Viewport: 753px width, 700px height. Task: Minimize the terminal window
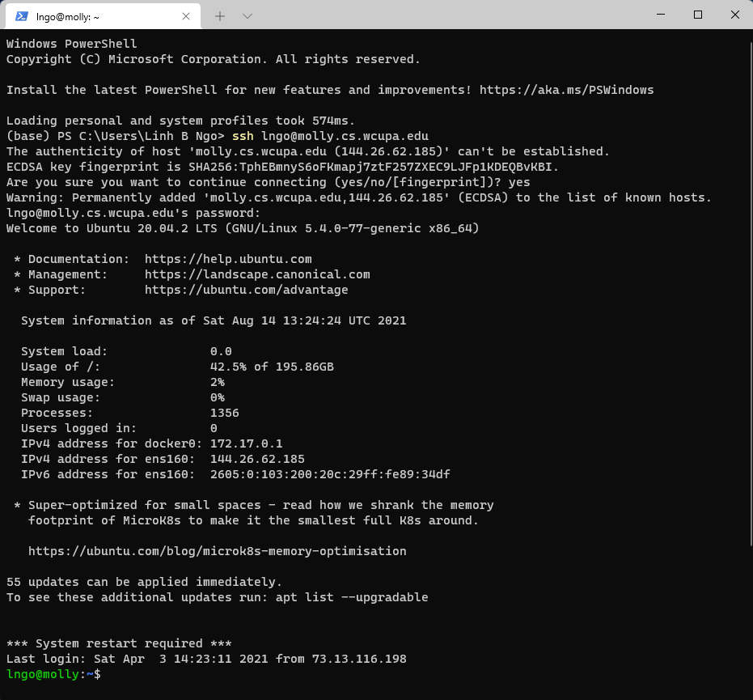pyautogui.click(x=661, y=15)
